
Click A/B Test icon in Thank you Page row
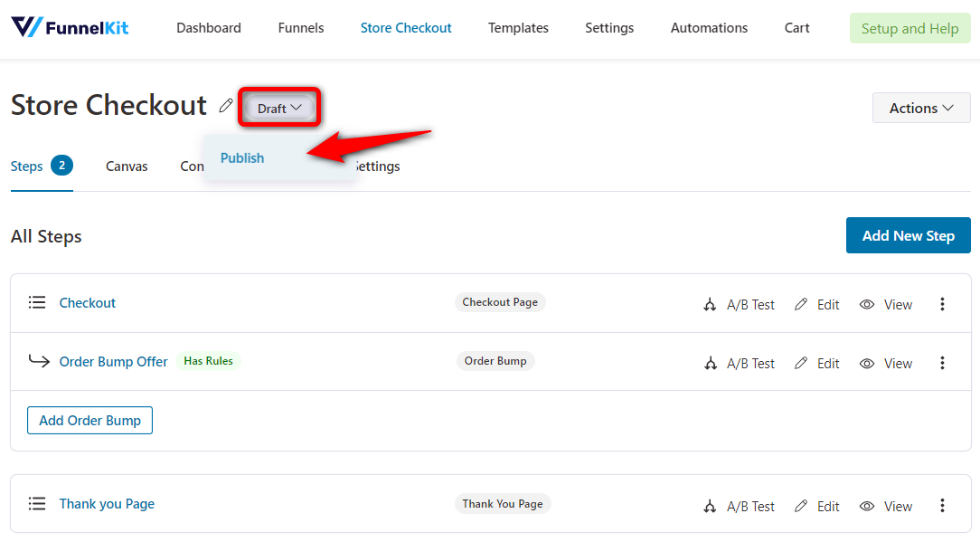710,507
